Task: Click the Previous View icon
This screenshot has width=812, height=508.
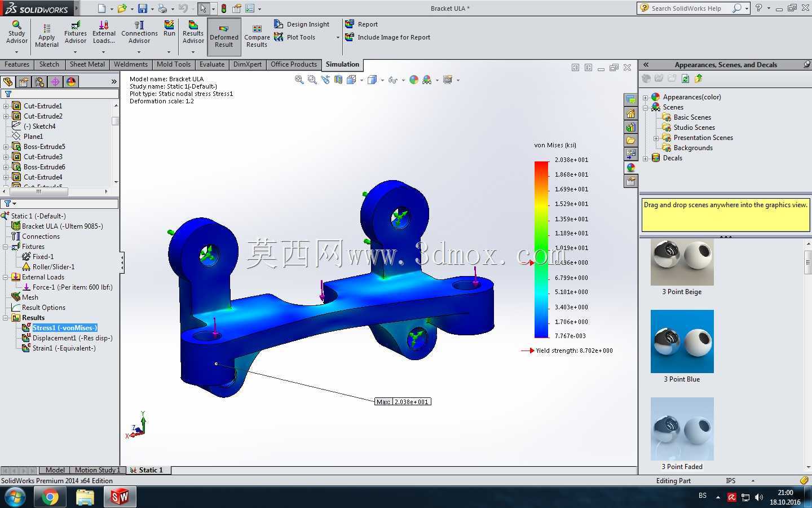Action: (x=325, y=80)
